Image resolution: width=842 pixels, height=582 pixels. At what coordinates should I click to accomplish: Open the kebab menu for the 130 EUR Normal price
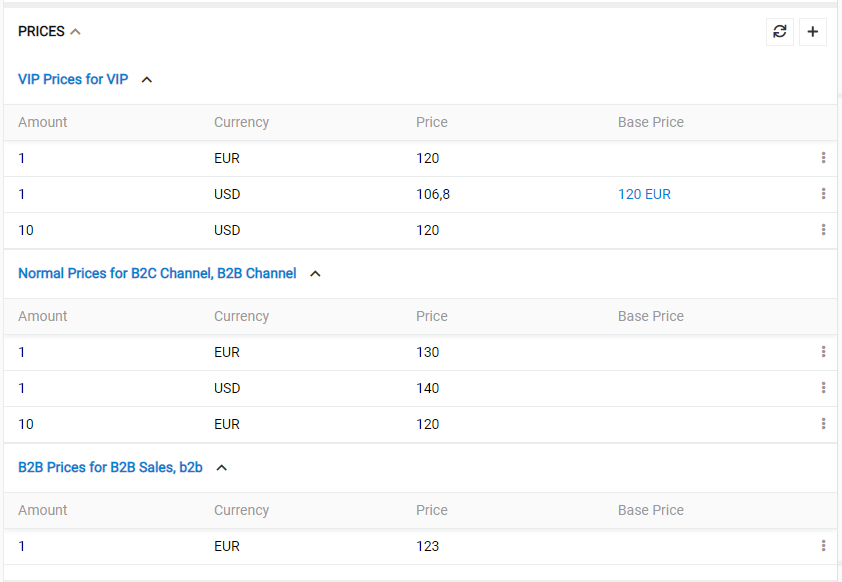point(823,352)
